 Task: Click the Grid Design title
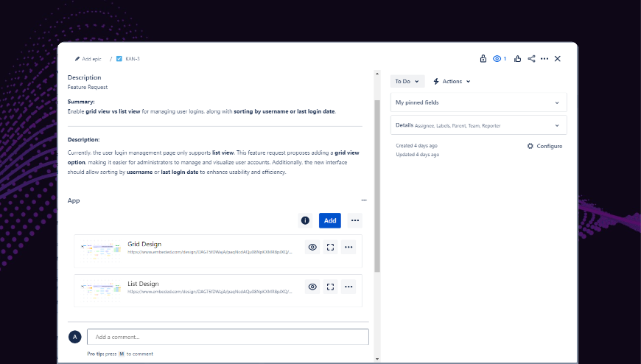(x=144, y=244)
